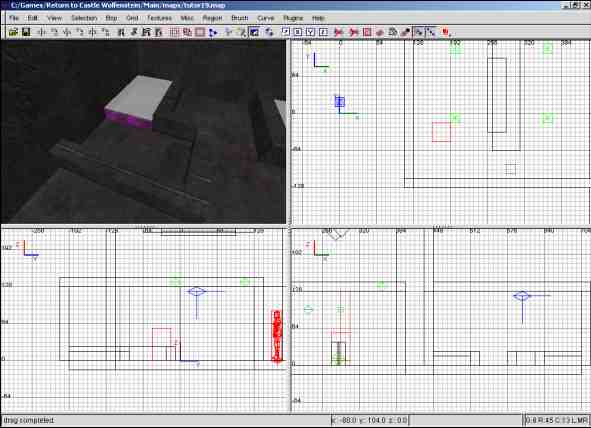The width and height of the screenshot is (591, 428).
Task: Open the Edit menu
Action: click(32, 18)
